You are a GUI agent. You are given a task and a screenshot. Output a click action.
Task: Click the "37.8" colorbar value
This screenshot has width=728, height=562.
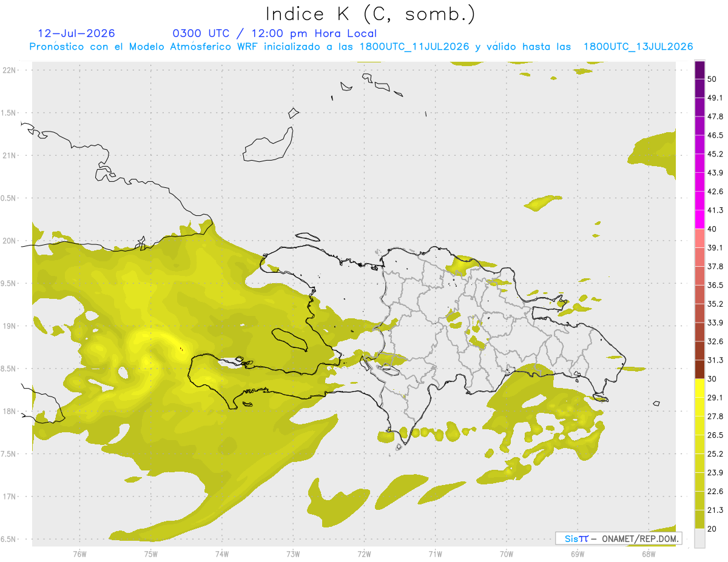tap(716, 267)
